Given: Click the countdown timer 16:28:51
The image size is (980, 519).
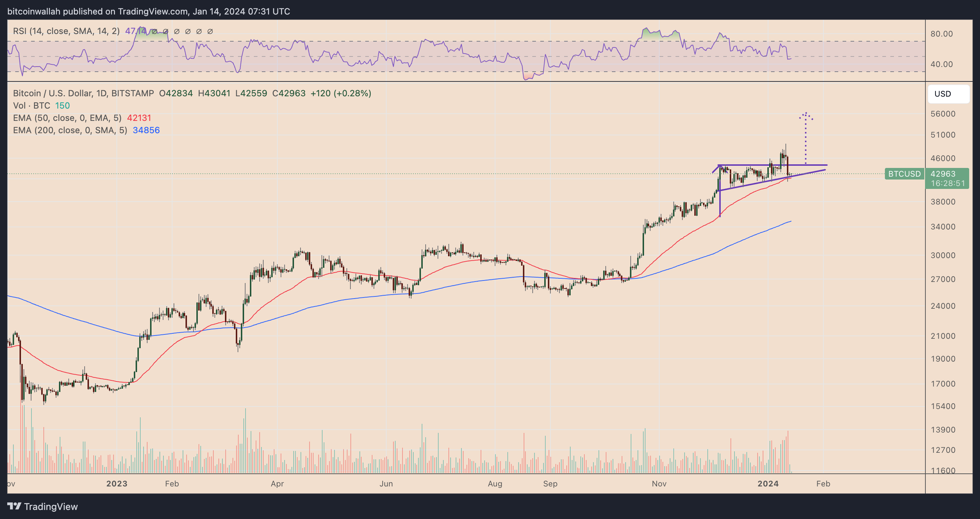Looking at the screenshot, I should coord(948,183).
